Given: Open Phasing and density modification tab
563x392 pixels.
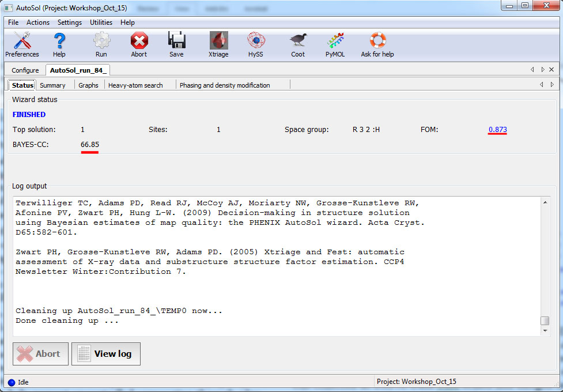Looking at the screenshot, I should coord(225,85).
